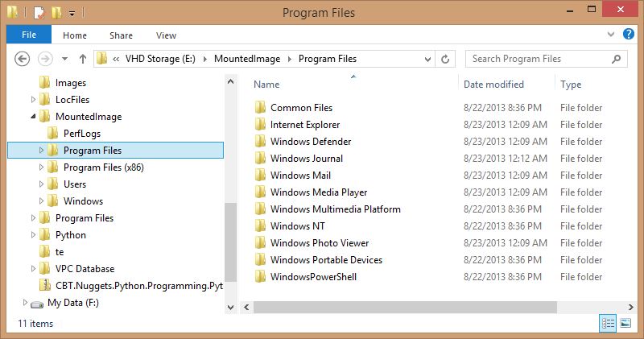Image resolution: width=644 pixels, height=339 pixels.
Task: Expand the Windows tree node
Action: [x=41, y=201]
